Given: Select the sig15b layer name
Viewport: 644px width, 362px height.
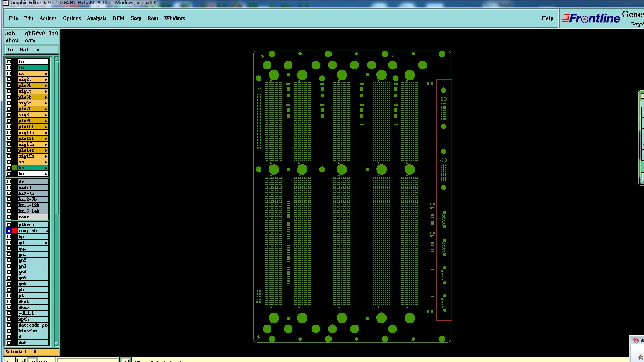Looking at the screenshot, I should pos(33,156).
